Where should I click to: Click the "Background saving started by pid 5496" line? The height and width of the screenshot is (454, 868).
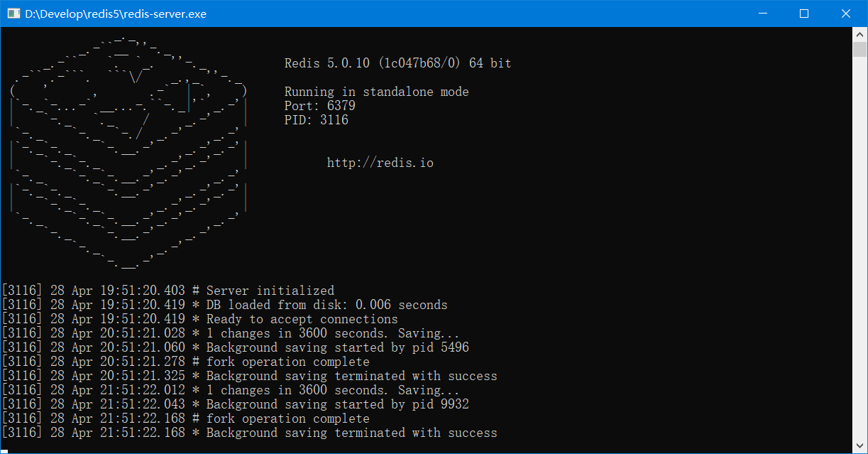[x=337, y=347]
